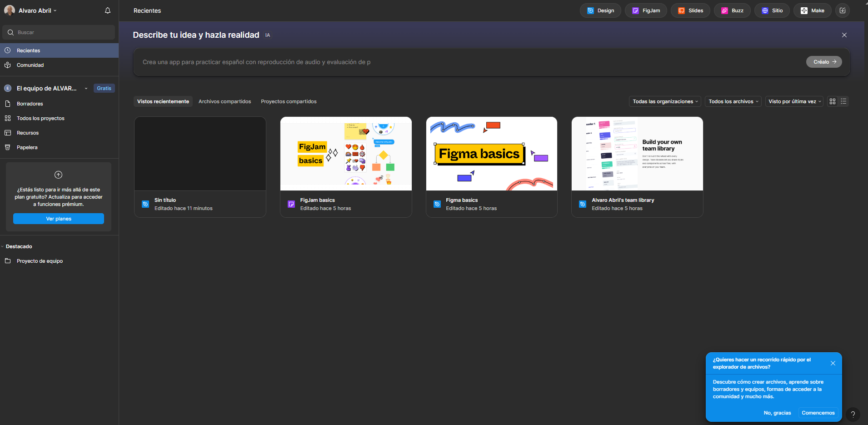Open the notifications bell icon
The image size is (868, 425).
pyautogui.click(x=108, y=10)
